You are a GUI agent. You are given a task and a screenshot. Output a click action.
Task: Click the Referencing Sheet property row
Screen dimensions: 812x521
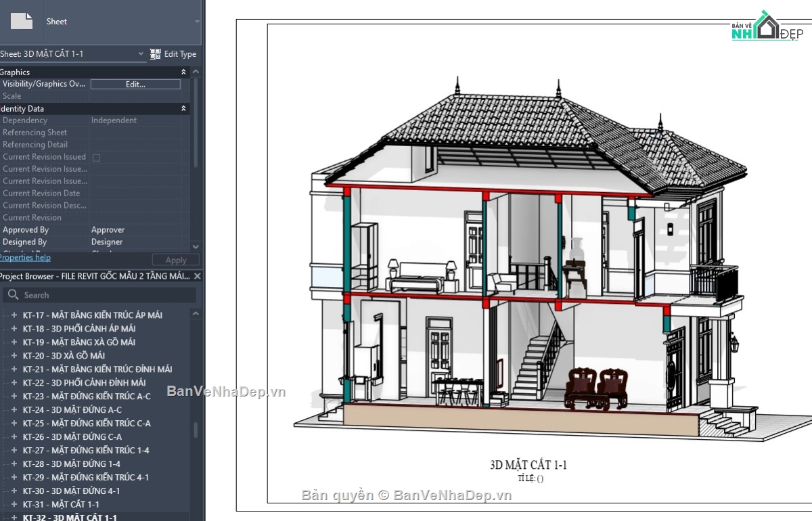coord(95,133)
